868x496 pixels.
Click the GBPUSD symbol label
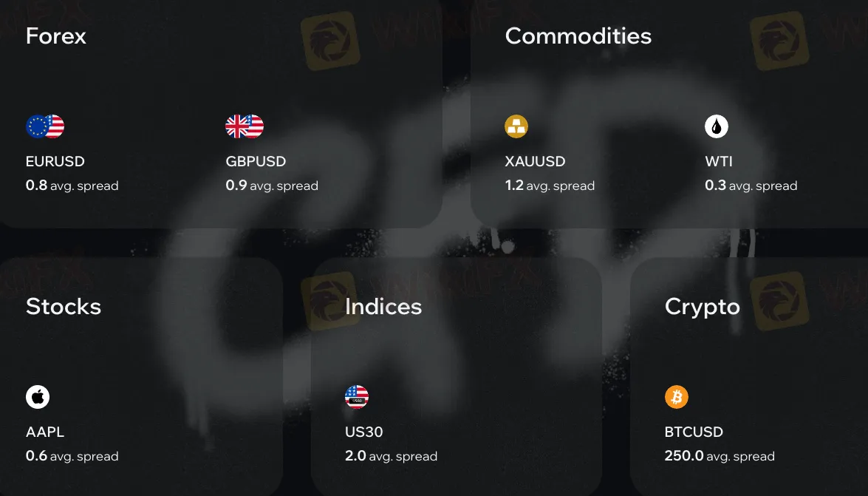coord(256,161)
